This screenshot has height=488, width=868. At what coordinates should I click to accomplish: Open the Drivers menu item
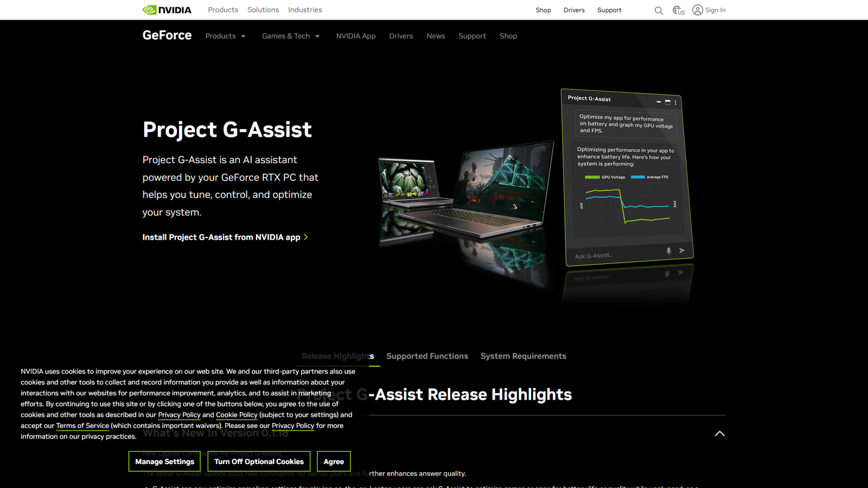point(401,36)
